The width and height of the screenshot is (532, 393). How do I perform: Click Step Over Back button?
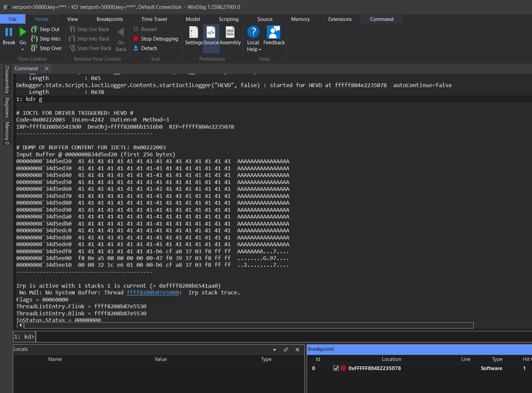coord(90,48)
